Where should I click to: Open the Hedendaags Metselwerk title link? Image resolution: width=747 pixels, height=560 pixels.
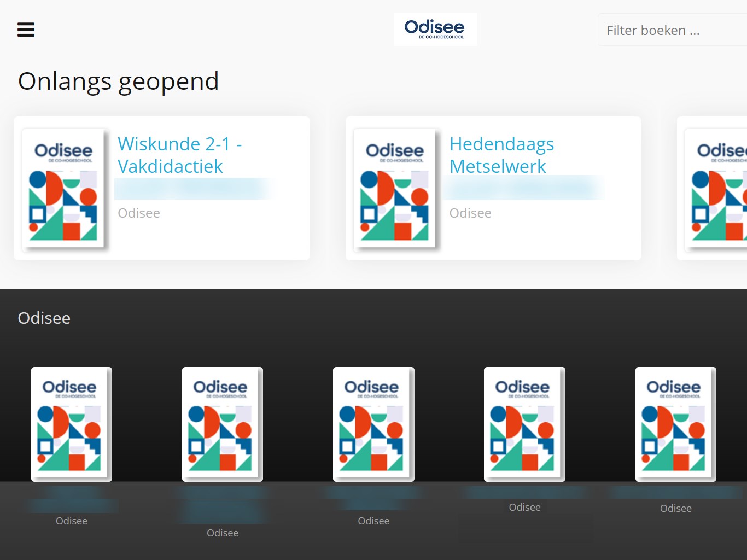tap(501, 155)
